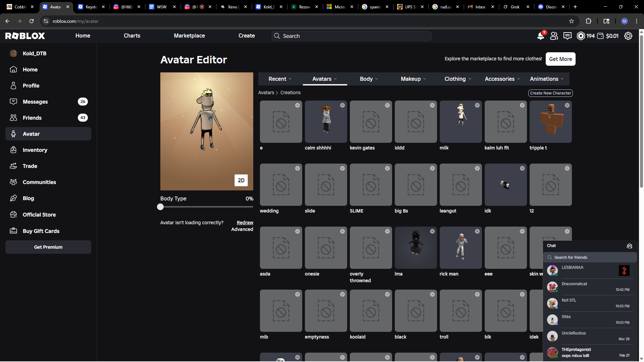Open the browser three-dot menu
This screenshot has width=644, height=362.
point(637,21)
